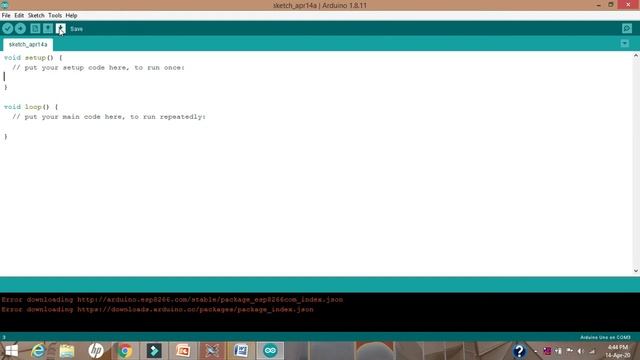Screen dimensions: 640x360
Task: Click scroll-down arrow of editor scrollbar
Action: (636, 271)
